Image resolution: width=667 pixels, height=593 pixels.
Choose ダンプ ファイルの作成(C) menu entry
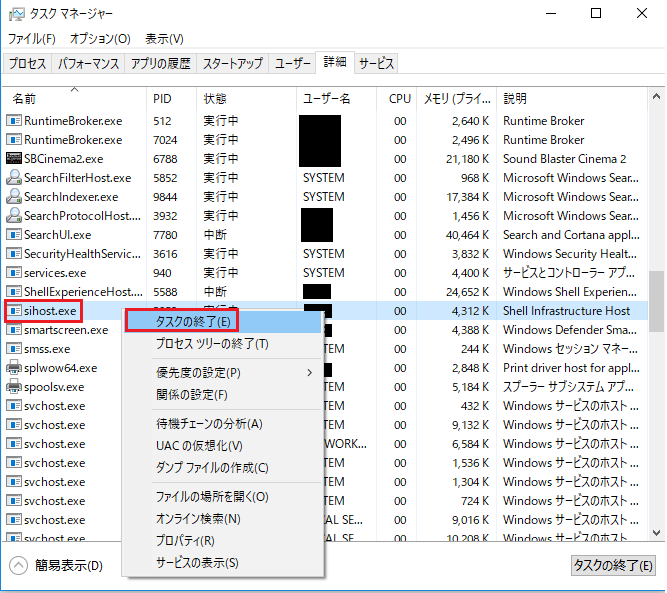[x=223, y=468]
